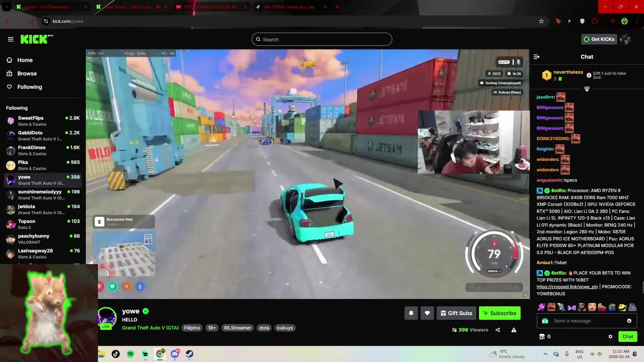Toggle the follow heart button
This screenshot has height=362, width=644.
pos(427,313)
